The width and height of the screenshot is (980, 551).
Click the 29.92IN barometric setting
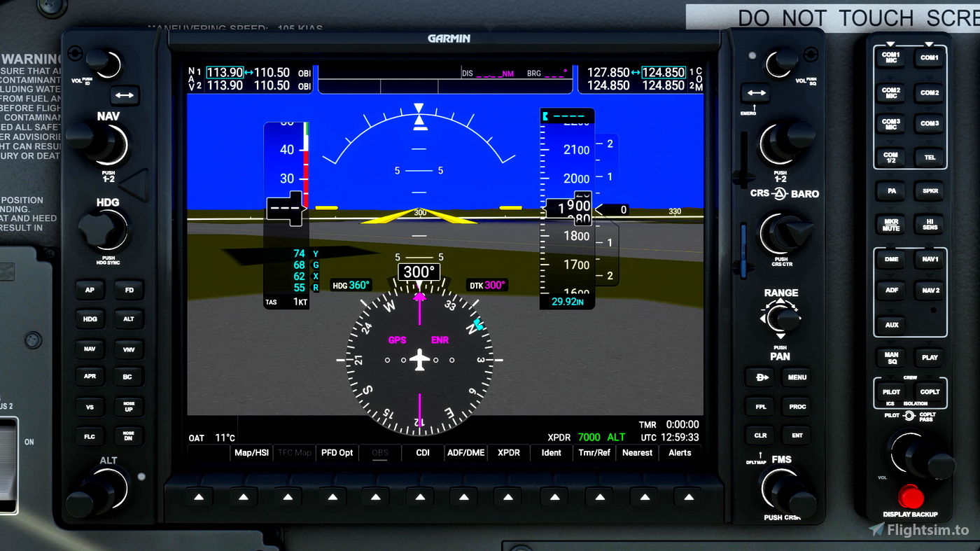pyautogui.click(x=568, y=302)
